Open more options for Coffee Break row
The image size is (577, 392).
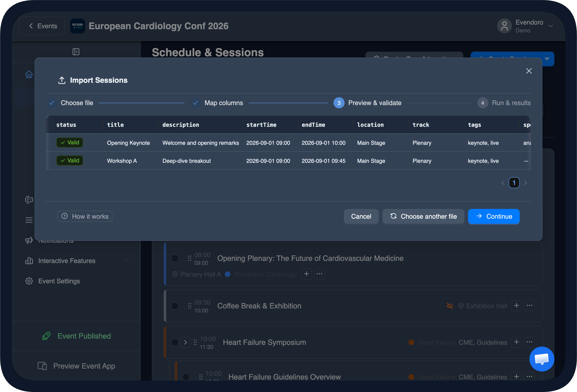tap(529, 306)
